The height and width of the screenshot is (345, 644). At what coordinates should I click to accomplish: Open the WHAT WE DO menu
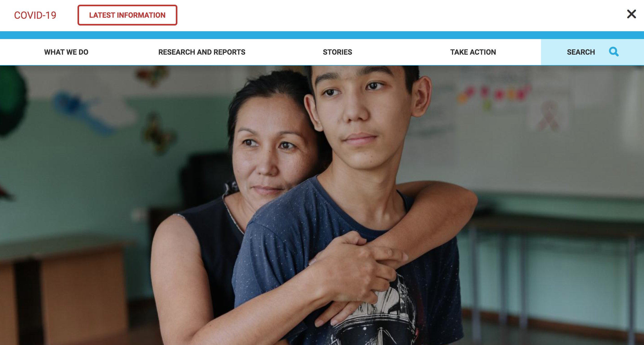pyautogui.click(x=66, y=52)
